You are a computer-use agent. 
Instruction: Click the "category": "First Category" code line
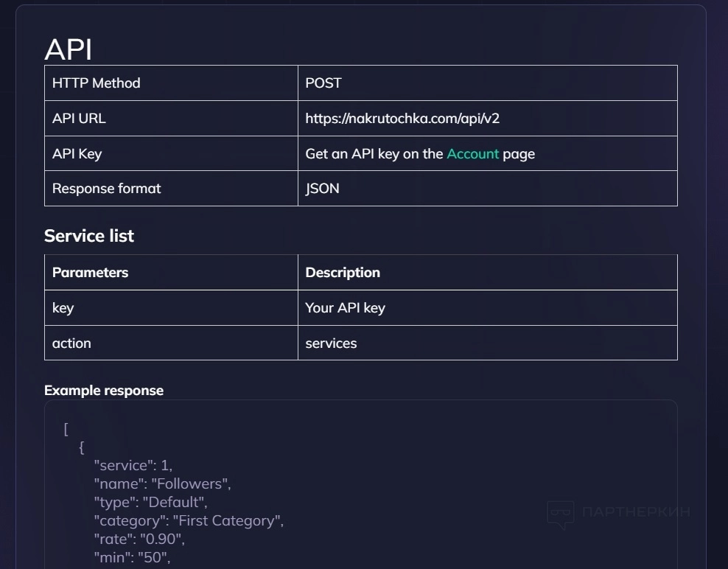coord(189,521)
